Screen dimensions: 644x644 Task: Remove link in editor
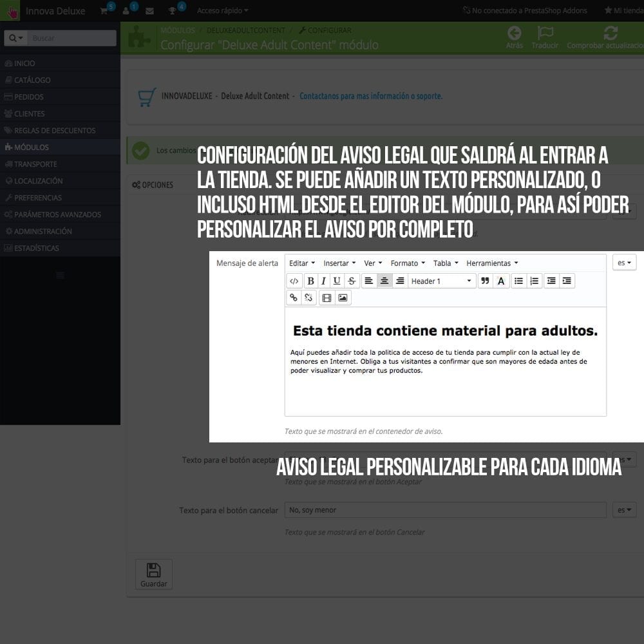click(309, 298)
